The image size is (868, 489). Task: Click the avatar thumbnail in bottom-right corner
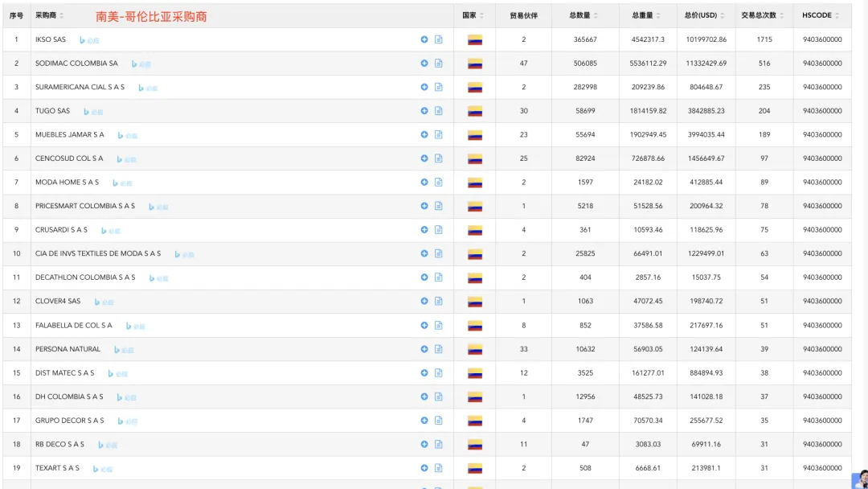coord(862,479)
